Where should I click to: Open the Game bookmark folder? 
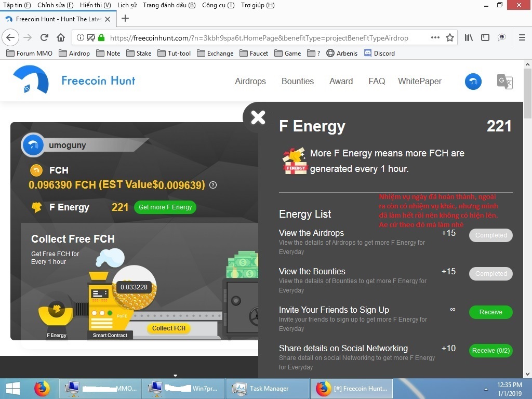(288, 54)
